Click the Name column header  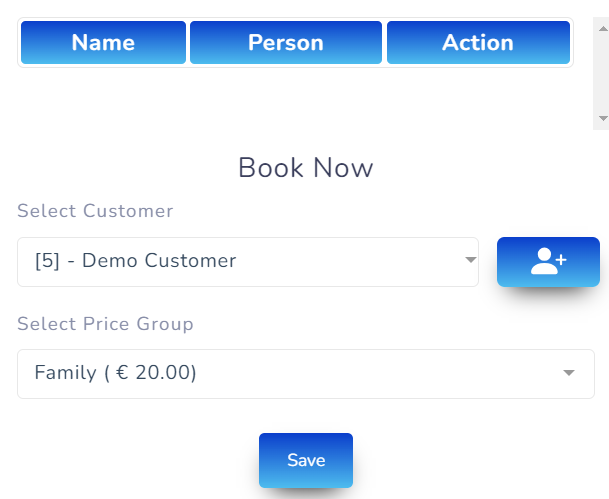point(103,43)
